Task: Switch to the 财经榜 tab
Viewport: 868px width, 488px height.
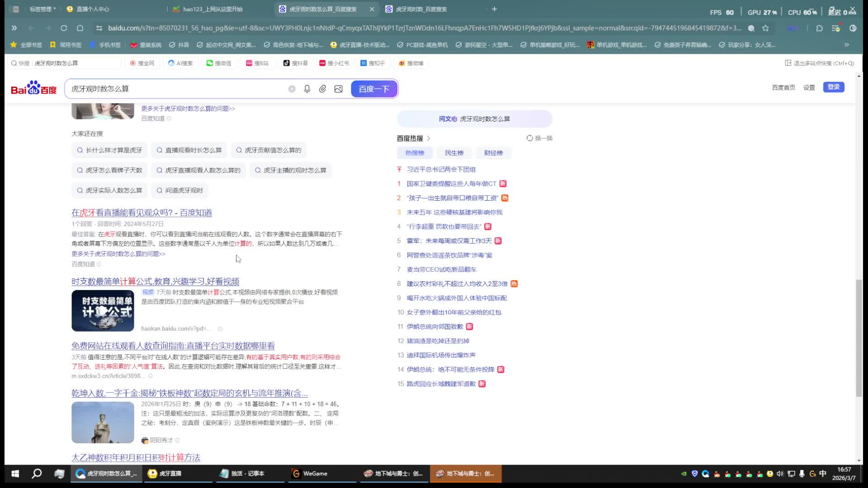Action: click(493, 153)
